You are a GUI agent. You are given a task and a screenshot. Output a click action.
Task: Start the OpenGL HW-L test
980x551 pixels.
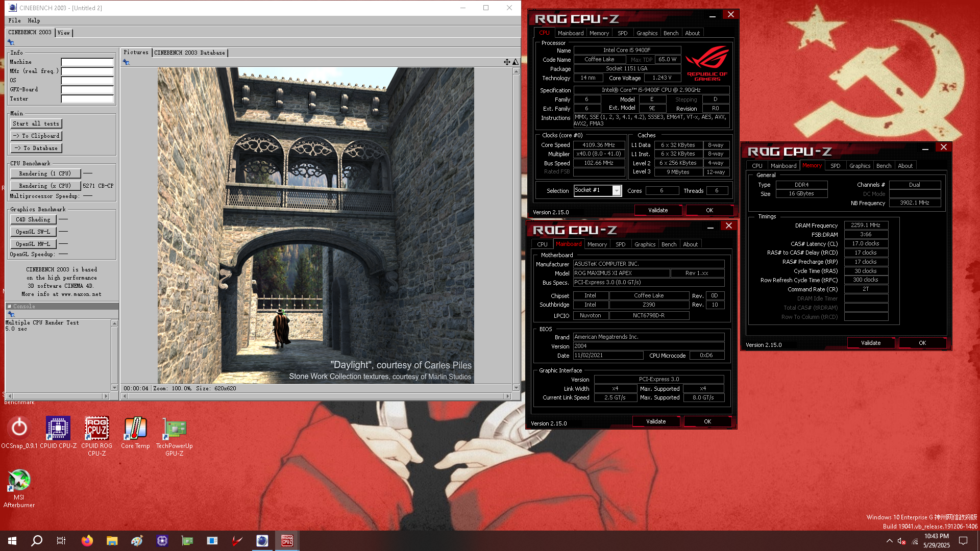[x=33, y=244]
